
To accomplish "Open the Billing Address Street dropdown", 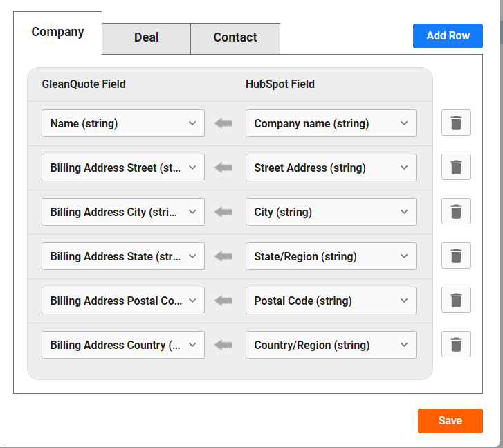I will 123,168.
